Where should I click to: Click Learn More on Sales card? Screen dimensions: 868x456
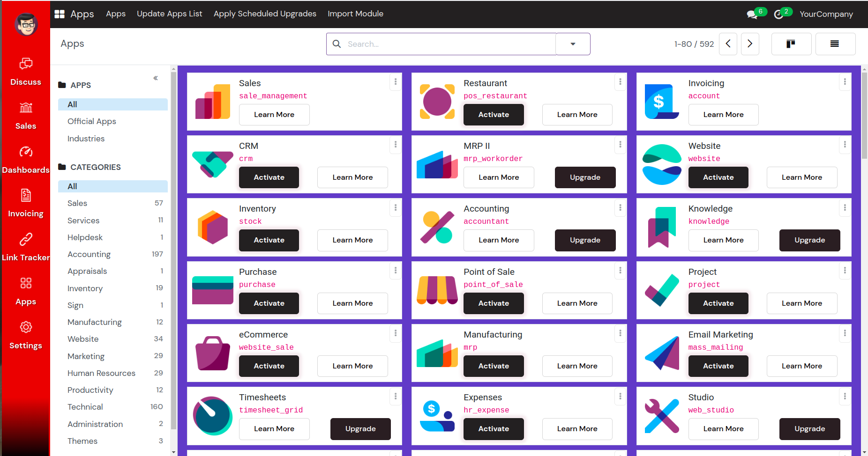274,115
